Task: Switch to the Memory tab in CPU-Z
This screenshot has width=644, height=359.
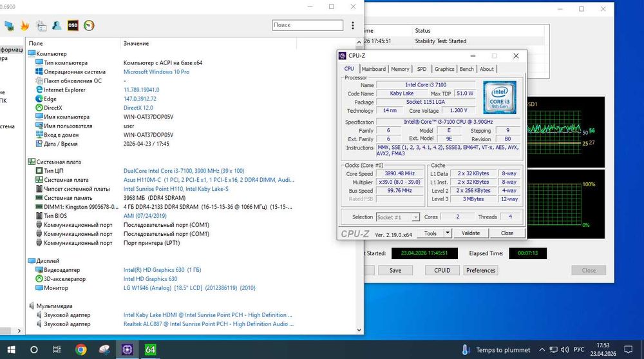Action: (x=400, y=69)
